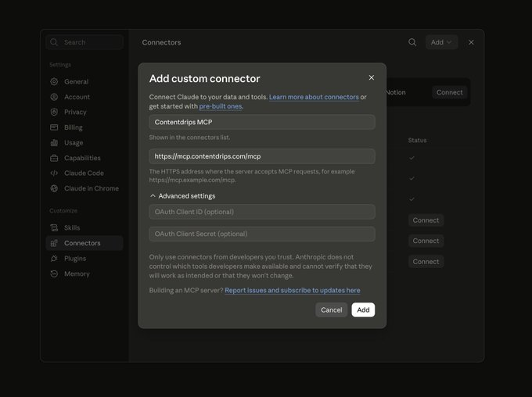The height and width of the screenshot is (397, 532).
Task: Click the Memory history icon
Action: click(x=54, y=274)
